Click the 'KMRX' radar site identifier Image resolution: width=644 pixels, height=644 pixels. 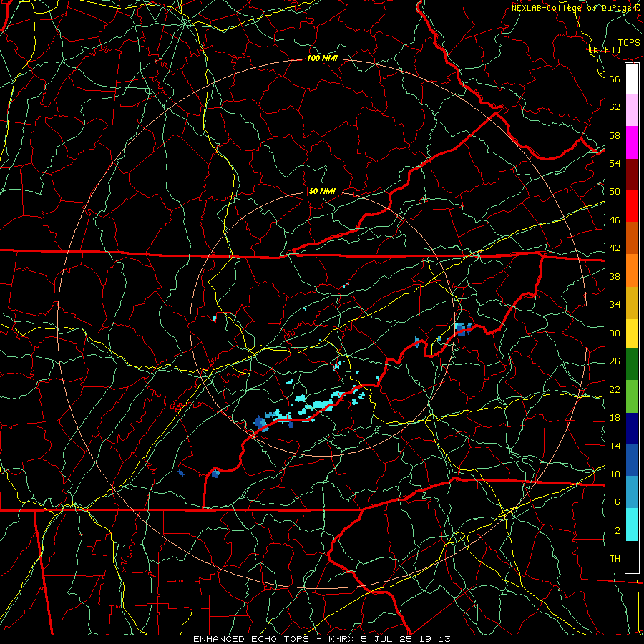(343, 639)
